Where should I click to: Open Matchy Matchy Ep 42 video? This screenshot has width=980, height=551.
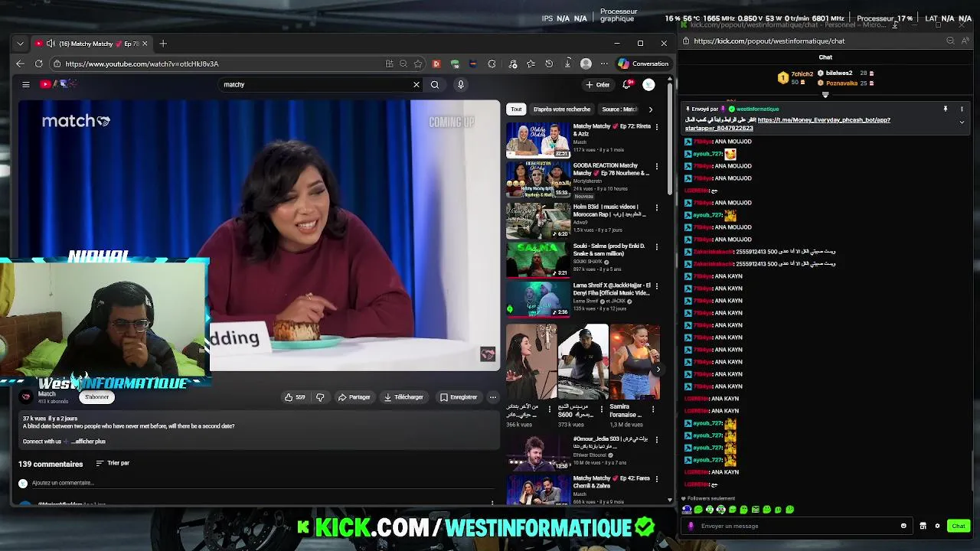coord(538,491)
